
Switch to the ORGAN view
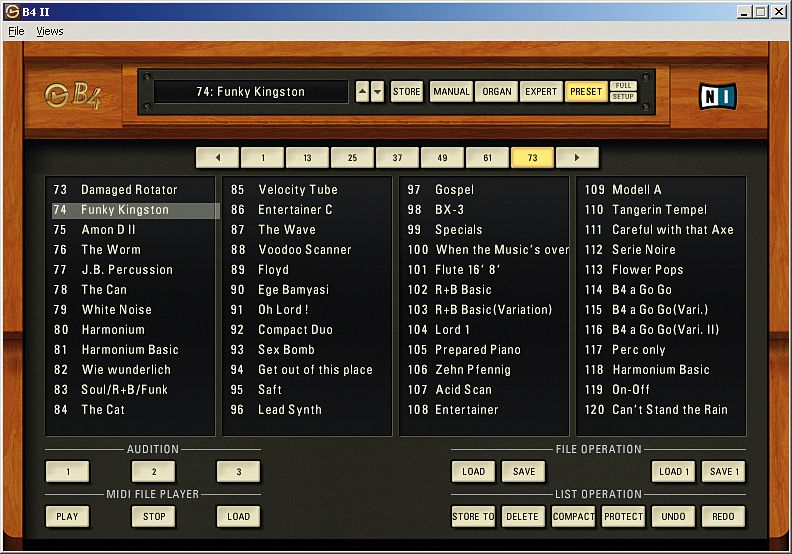[x=497, y=92]
